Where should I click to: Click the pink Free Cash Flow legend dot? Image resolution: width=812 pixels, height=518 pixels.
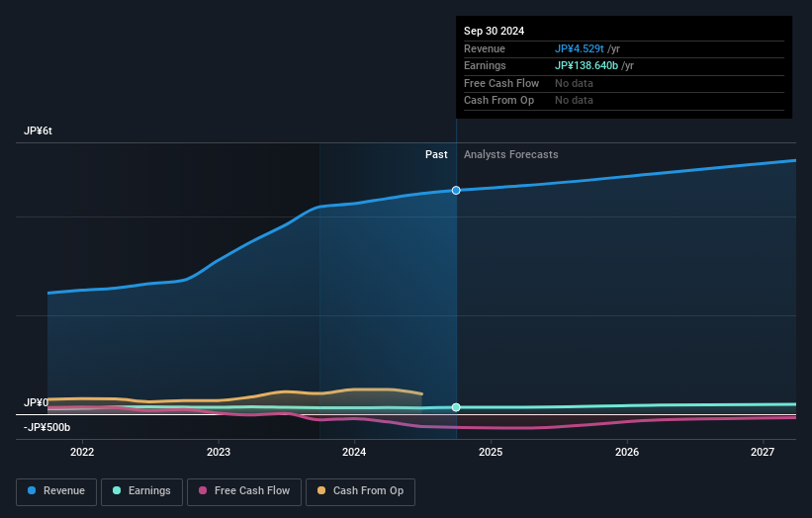pos(203,490)
